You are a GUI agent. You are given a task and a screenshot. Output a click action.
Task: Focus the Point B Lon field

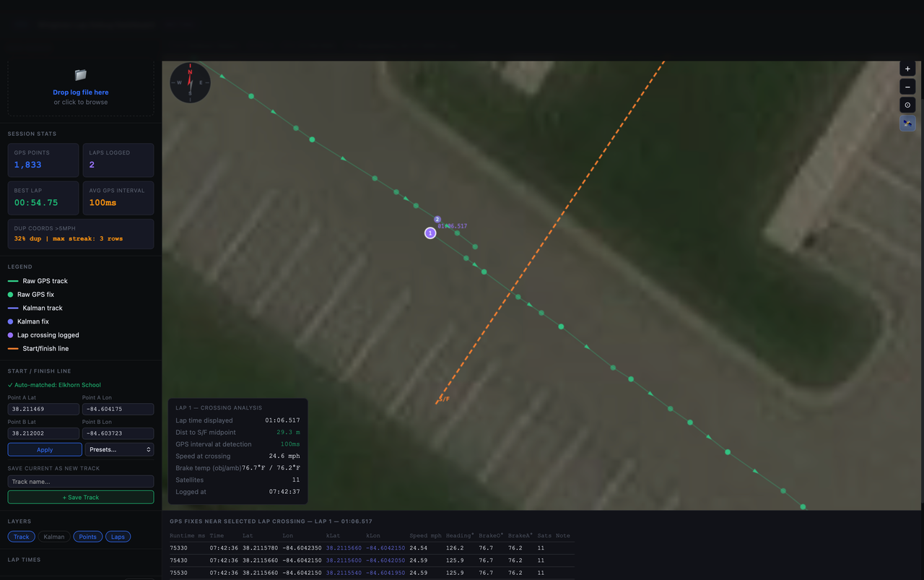[118, 433]
